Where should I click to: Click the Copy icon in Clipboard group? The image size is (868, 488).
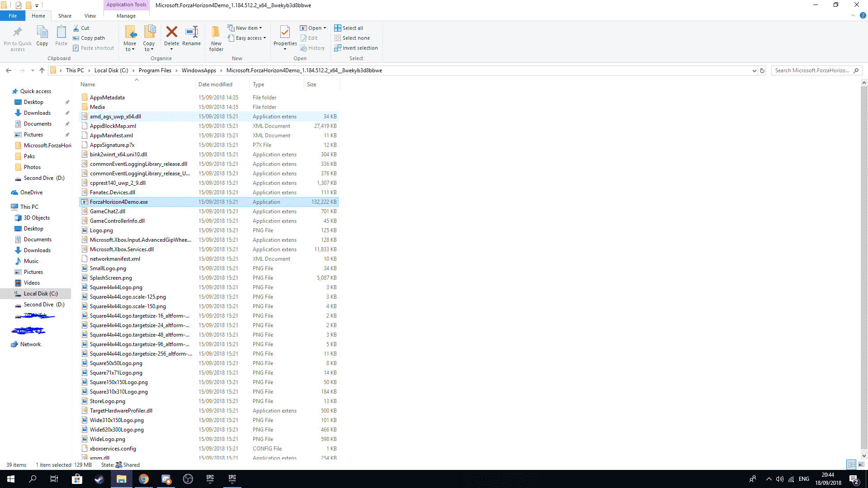[x=42, y=32]
